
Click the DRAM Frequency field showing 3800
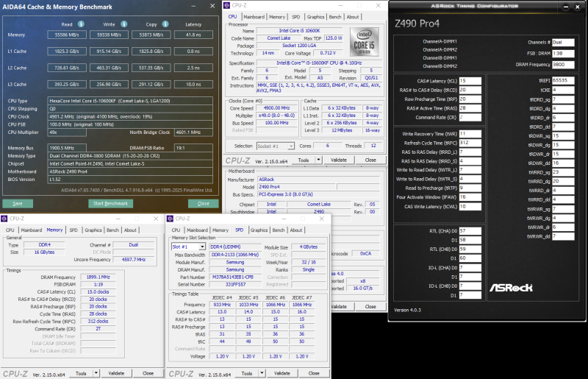563,65
